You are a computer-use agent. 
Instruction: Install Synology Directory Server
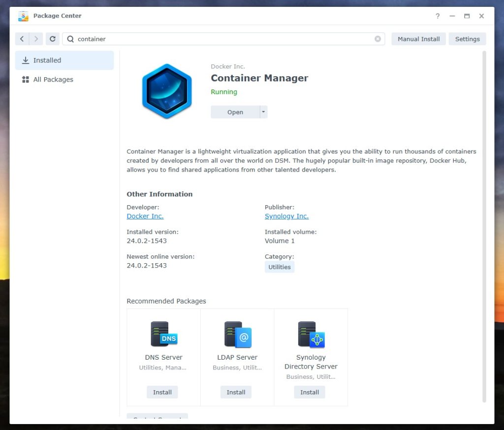click(310, 392)
